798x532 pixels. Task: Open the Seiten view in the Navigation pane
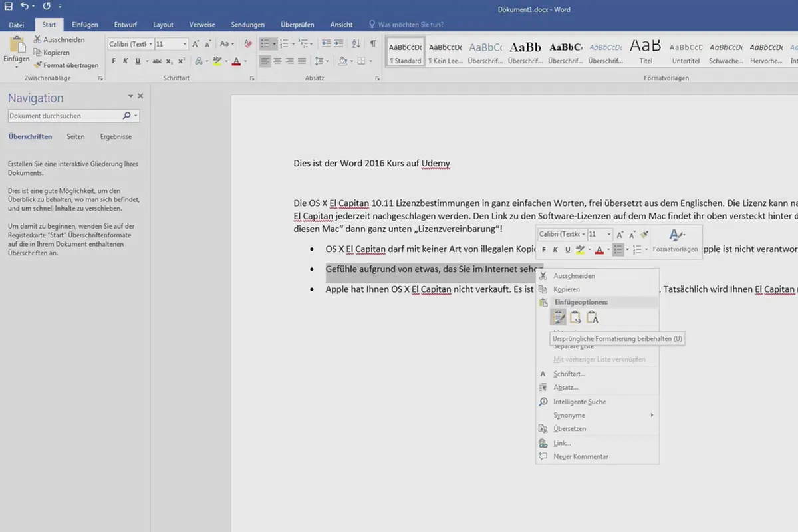(x=76, y=136)
